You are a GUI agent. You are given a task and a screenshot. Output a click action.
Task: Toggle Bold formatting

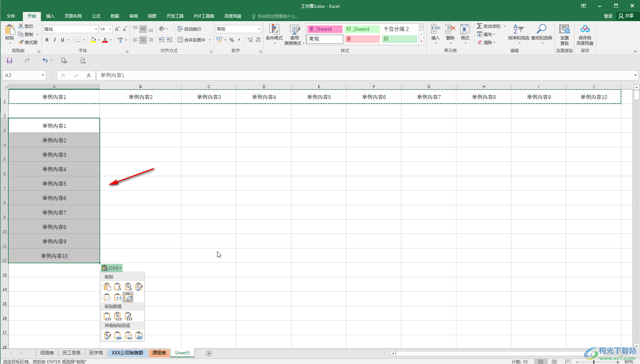pyautogui.click(x=47, y=40)
